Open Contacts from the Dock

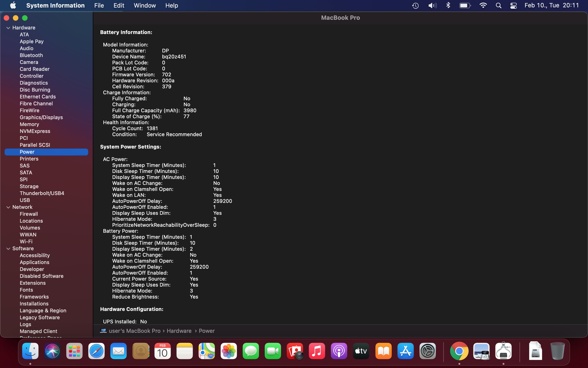point(141,351)
